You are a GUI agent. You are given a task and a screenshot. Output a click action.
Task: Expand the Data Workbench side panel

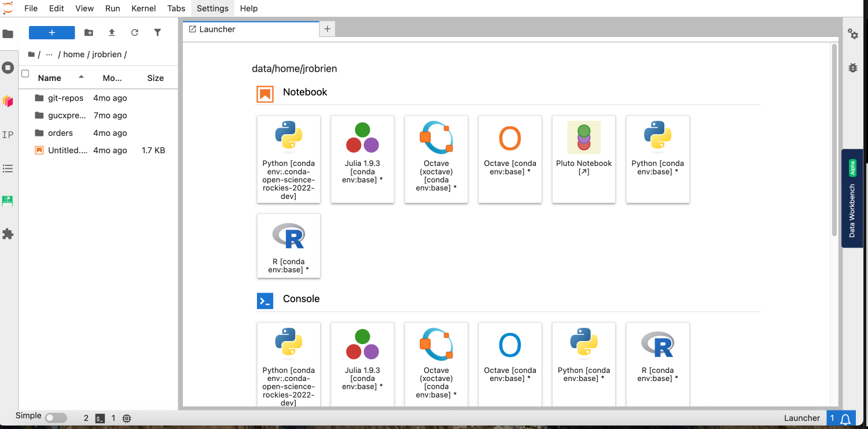[x=852, y=199]
